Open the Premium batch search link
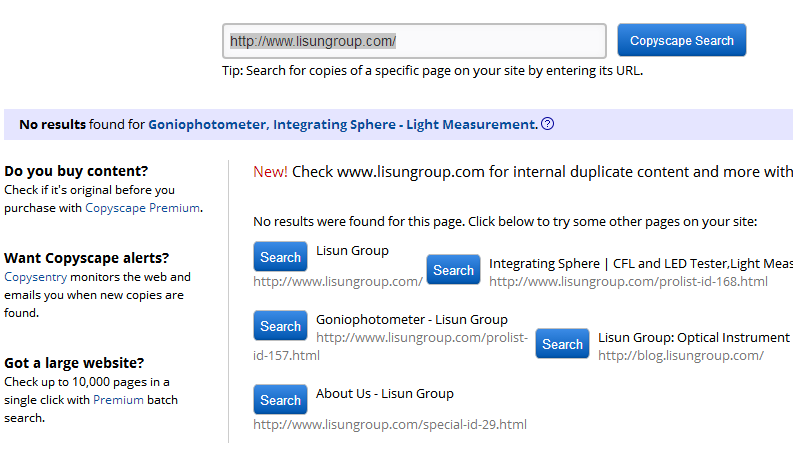Screen dimensions: 793x456 click(x=118, y=400)
